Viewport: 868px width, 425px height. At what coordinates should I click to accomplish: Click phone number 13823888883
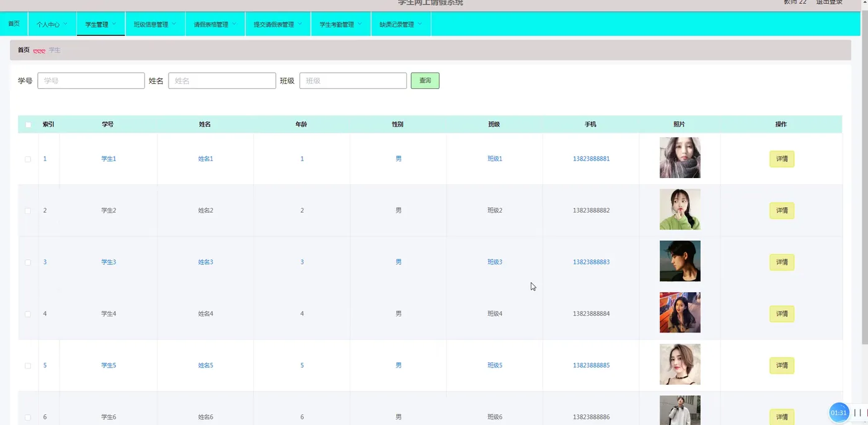coord(591,262)
